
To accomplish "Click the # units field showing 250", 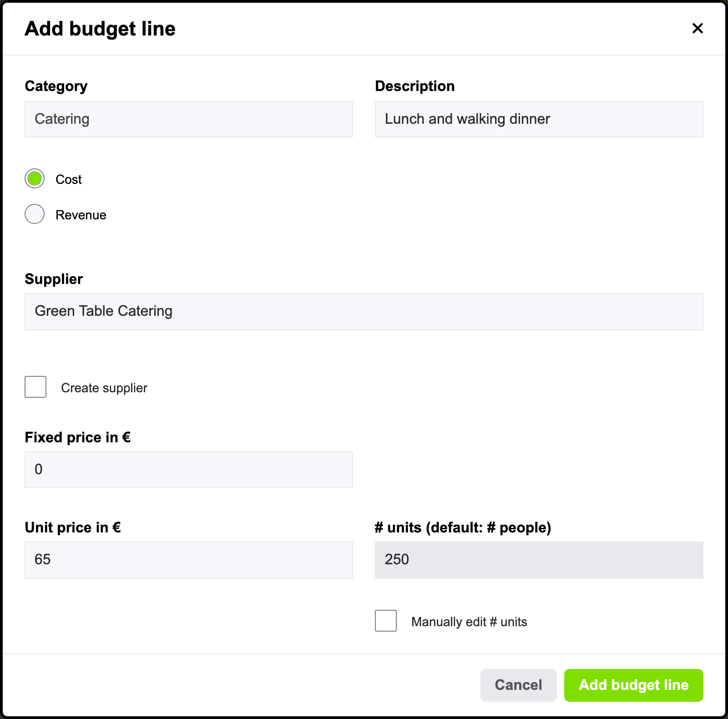I will (539, 560).
